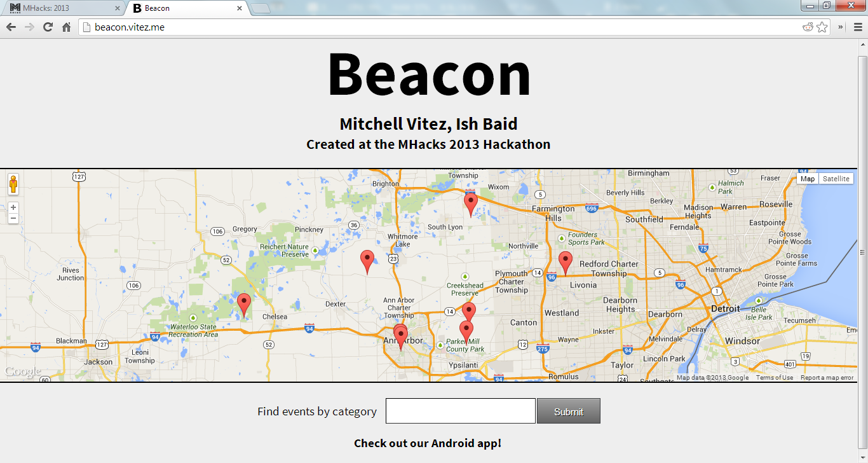The height and width of the screenshot is (463, 868).
Task: Select the Beacon browser tab
Action: (x=186, y=8)
